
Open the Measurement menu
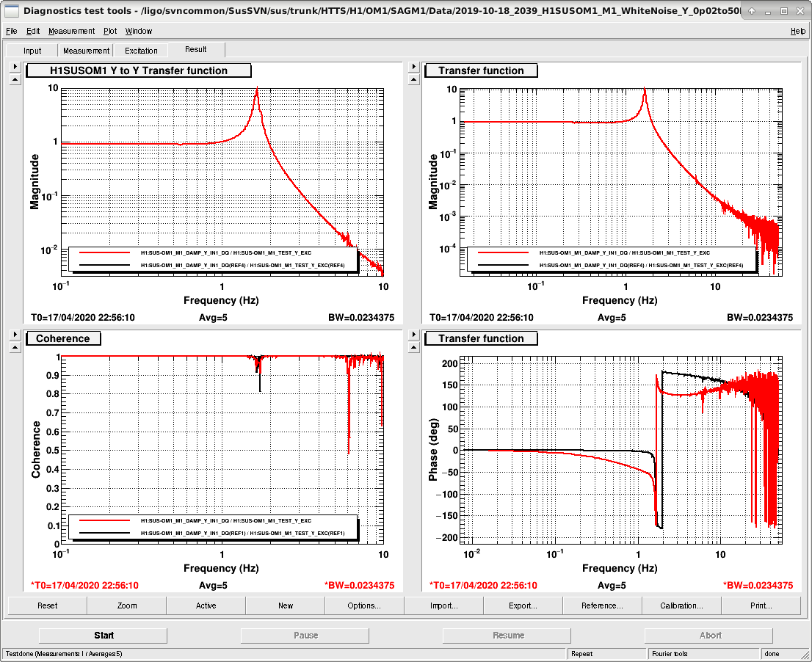[x=71, y=31]
